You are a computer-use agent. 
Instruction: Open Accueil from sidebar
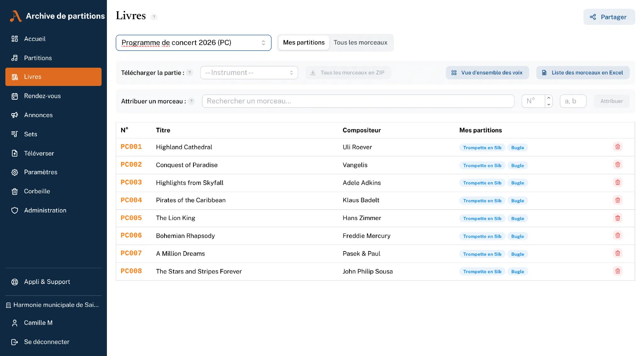point(53,39)
